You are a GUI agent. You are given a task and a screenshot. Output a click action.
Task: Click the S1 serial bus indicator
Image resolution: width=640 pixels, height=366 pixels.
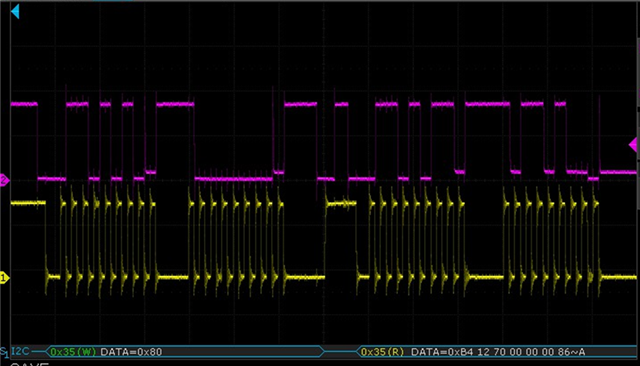pos(4,352)
